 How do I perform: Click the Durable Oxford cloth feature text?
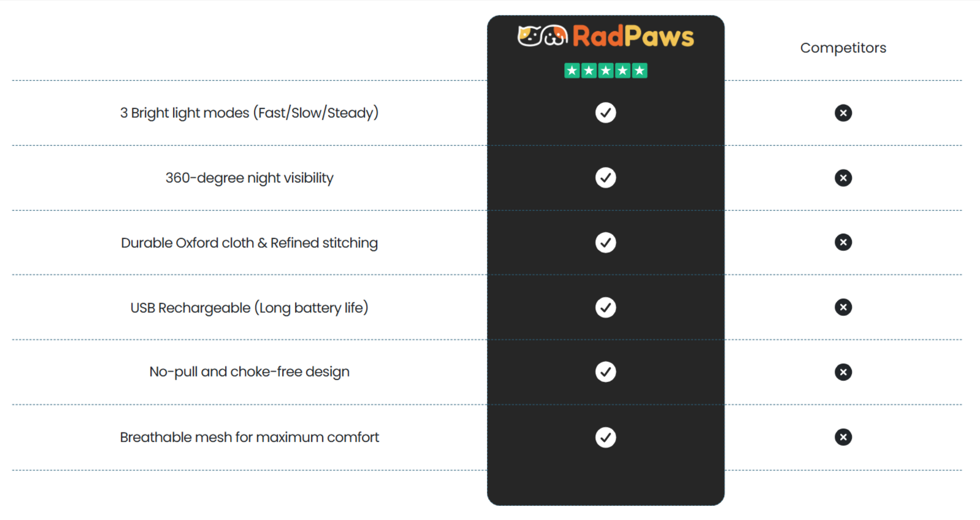pos(249,243)
